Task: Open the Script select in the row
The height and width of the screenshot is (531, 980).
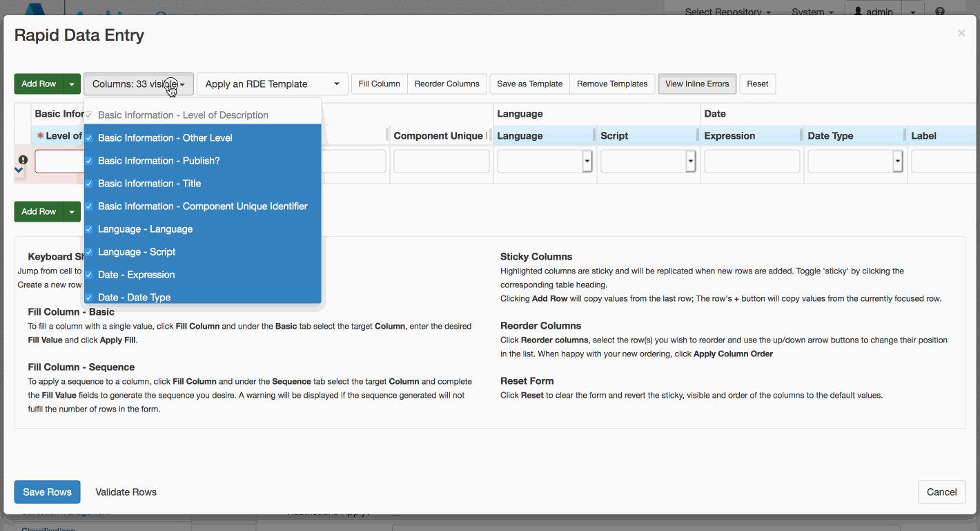Action: click(649, 162)
